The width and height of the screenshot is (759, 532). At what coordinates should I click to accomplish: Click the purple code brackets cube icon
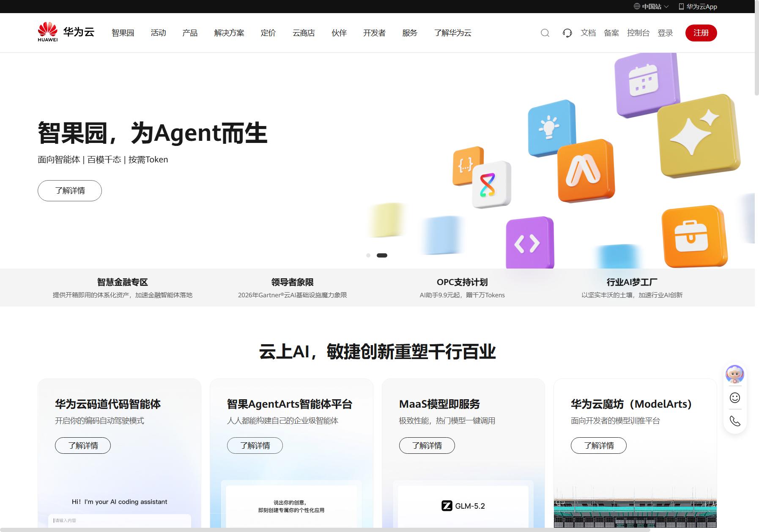coord(529,243)
